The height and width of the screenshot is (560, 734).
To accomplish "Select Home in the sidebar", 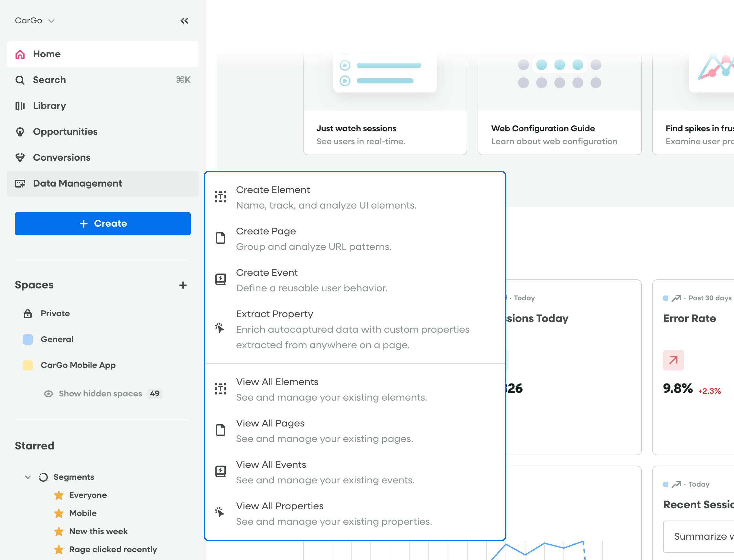I will [x=47, y=54].
